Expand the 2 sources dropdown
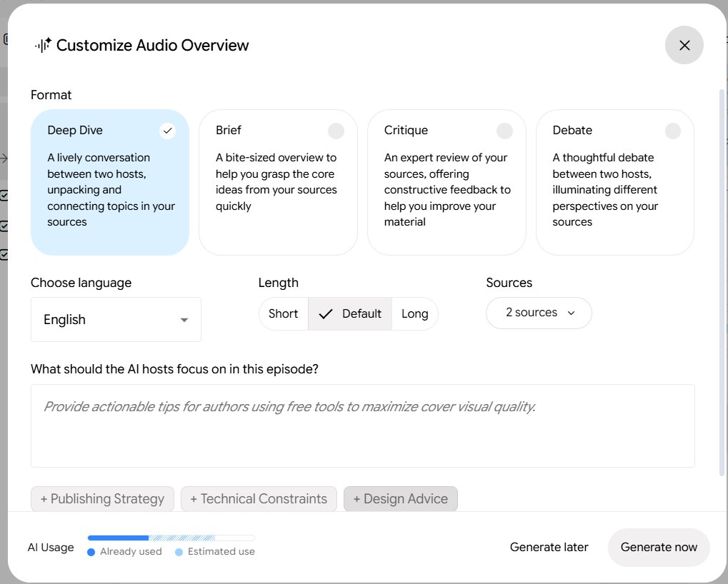The width and height of the screenshot is (728, 584). 539,313
